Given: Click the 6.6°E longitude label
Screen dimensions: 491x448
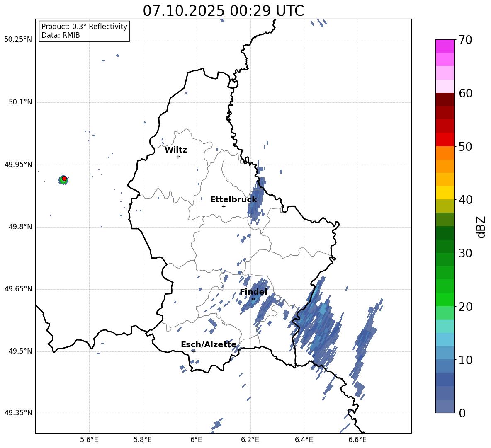Looking at the screenshot, I should (x=357, y=440).
